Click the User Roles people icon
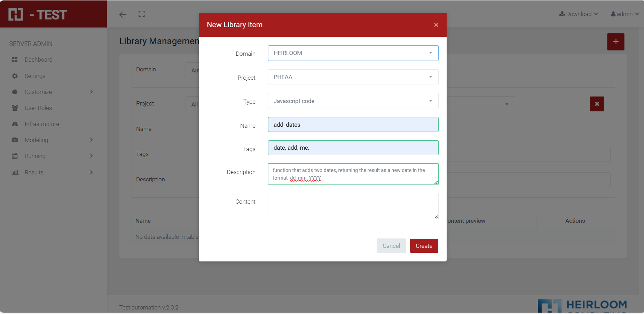The height and width of the screenshot is (314, 644). (x=15, y=108)
